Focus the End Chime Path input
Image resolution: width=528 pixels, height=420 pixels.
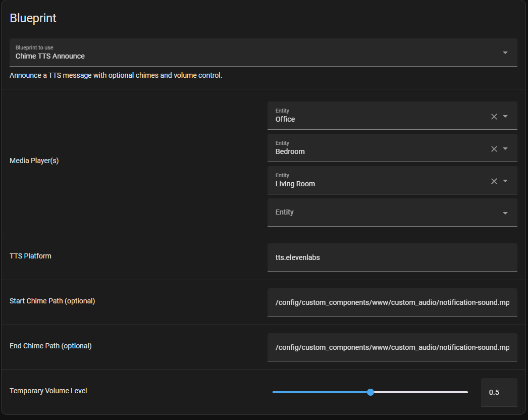pyautogui.click(x=392, y=347)
